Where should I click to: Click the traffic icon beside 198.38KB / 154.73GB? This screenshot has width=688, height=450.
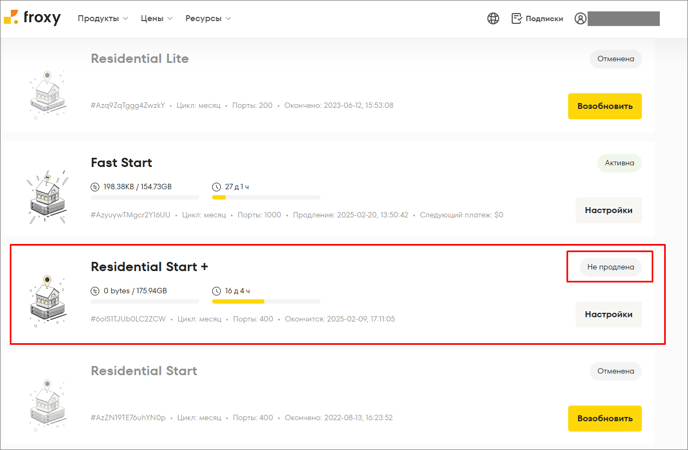click(x=95, y=187)
